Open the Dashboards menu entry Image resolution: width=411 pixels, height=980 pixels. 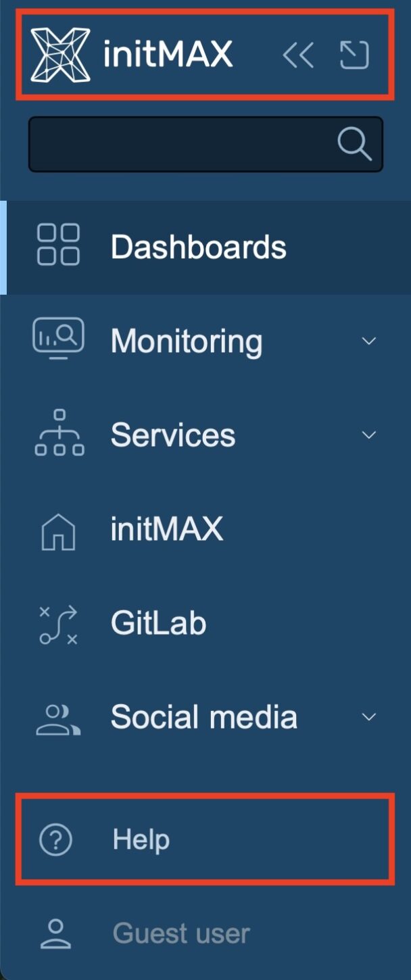(198, 246)
